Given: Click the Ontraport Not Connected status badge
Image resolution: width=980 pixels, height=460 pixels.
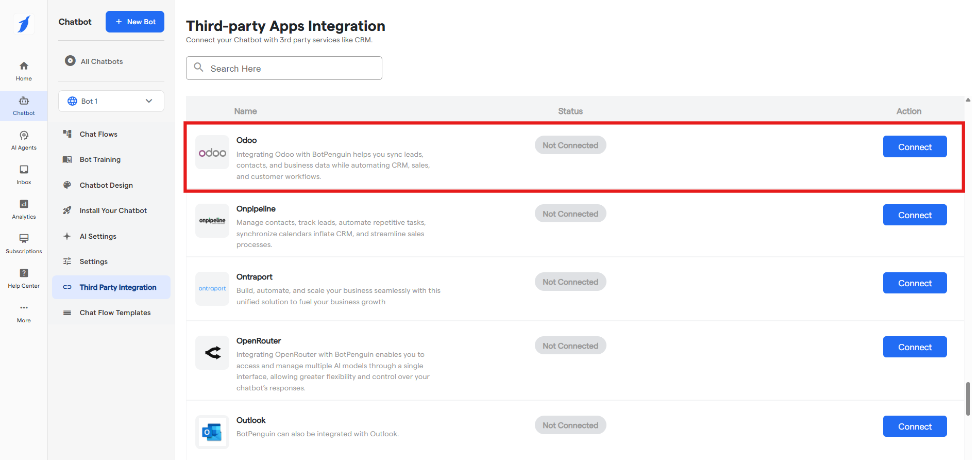Looking at the screenshot, I should (x=570, y=282).
